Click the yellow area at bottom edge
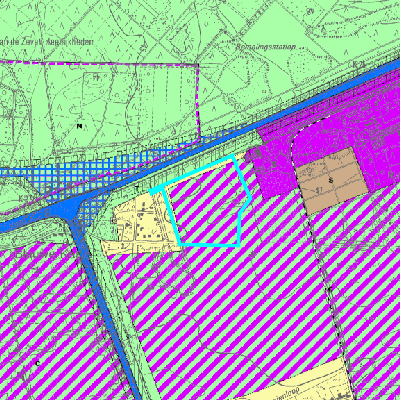Viewport: 400px width, 400px height. pyautogui.click(x=300, y=383)
